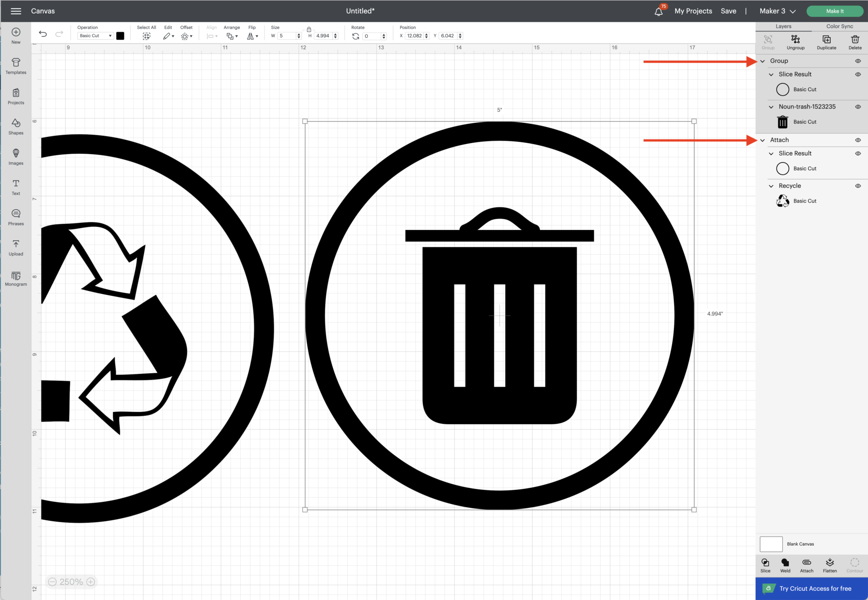Collapse the Attach layer group
The image size is (868, 600).
pos(762,140)
